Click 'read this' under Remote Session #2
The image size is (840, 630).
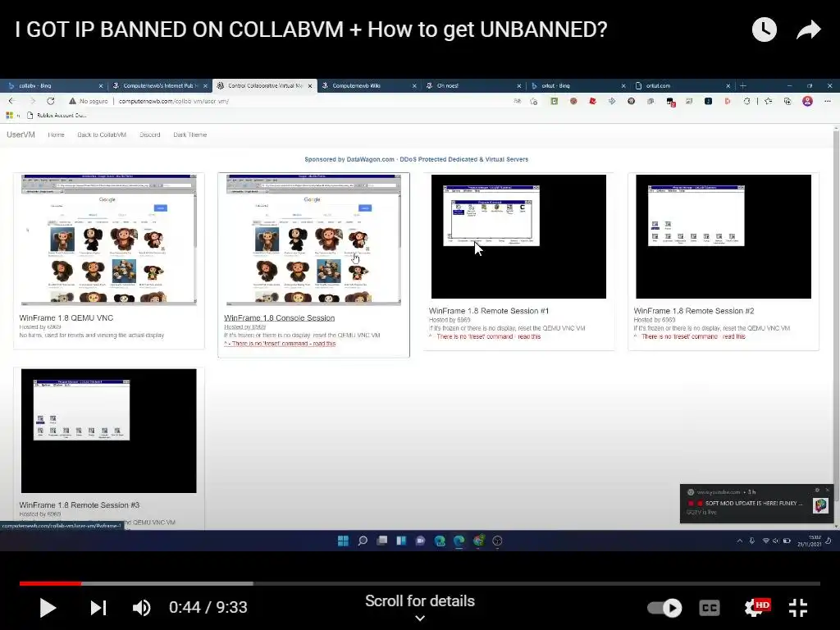733,336
